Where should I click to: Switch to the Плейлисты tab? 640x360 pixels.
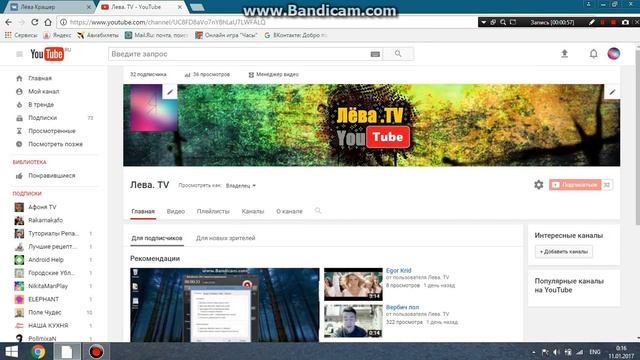click(213, 211)
